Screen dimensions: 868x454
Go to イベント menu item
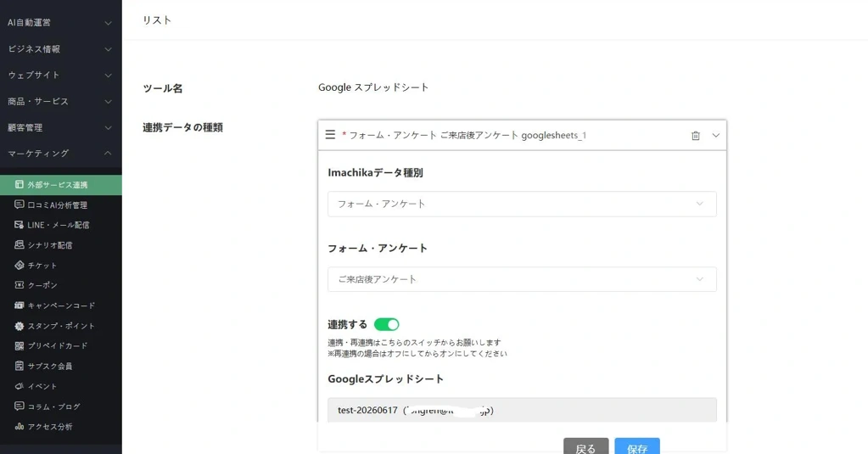(x=61, y=386)
